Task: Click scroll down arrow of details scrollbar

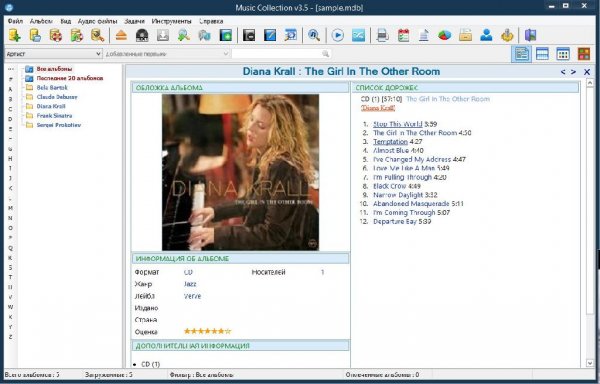Action: [590, 363]
